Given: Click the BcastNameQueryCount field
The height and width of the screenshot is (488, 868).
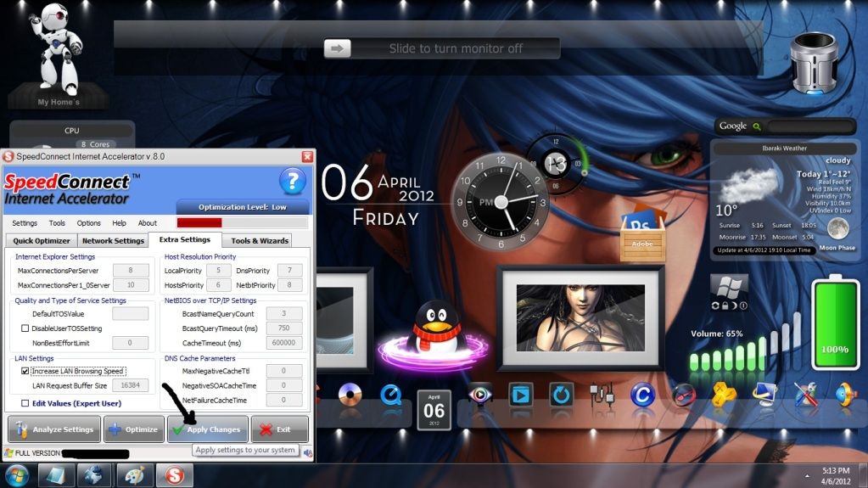Looking at the screenshot, I should [x=284, y=313].
